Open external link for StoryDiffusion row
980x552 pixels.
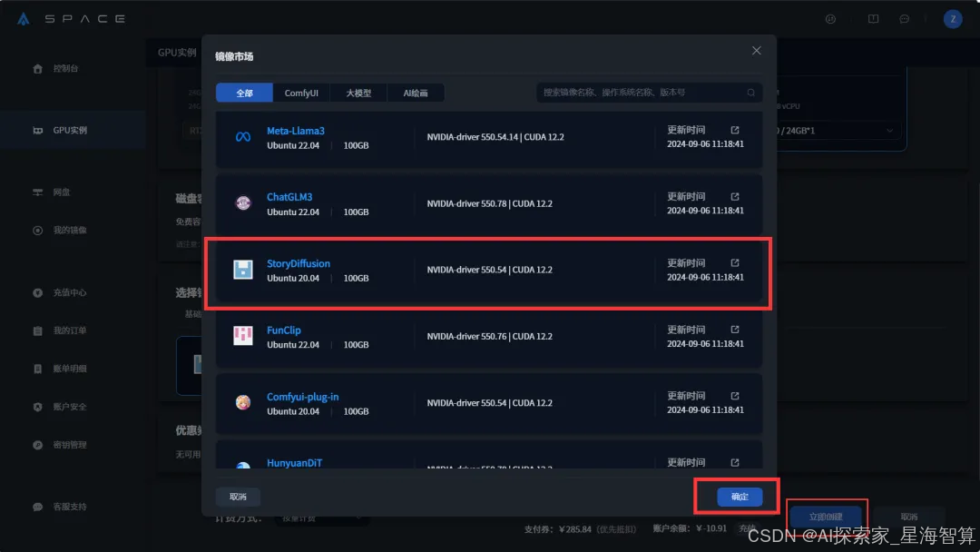[x=735, y=262]
